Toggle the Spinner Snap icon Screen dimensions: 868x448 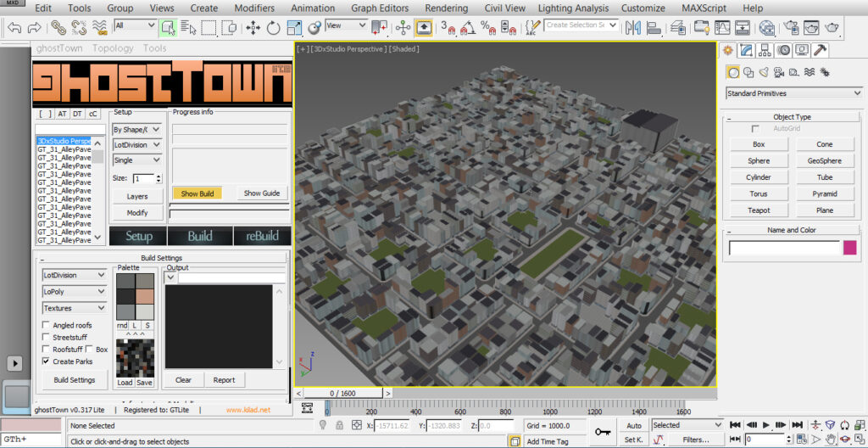coord(509,27)
